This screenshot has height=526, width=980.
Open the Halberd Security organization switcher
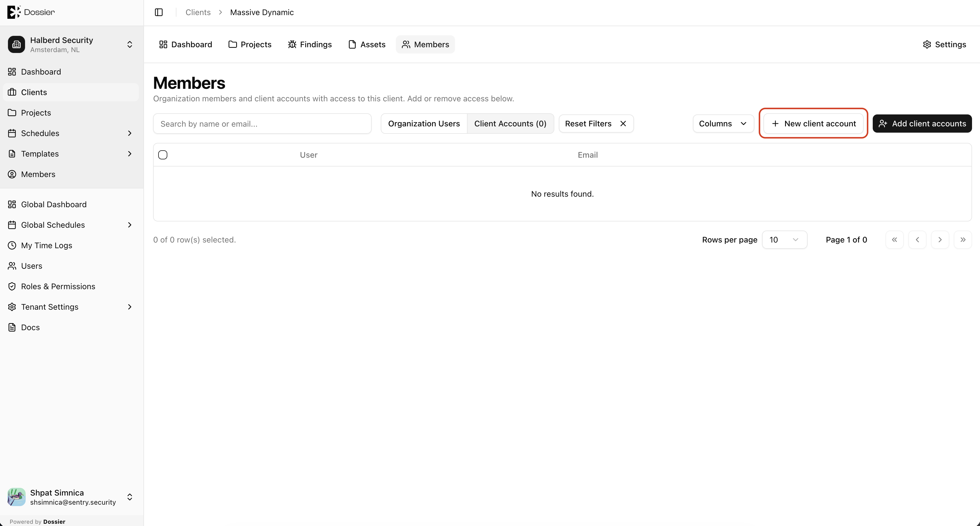[x=71, y=44]
